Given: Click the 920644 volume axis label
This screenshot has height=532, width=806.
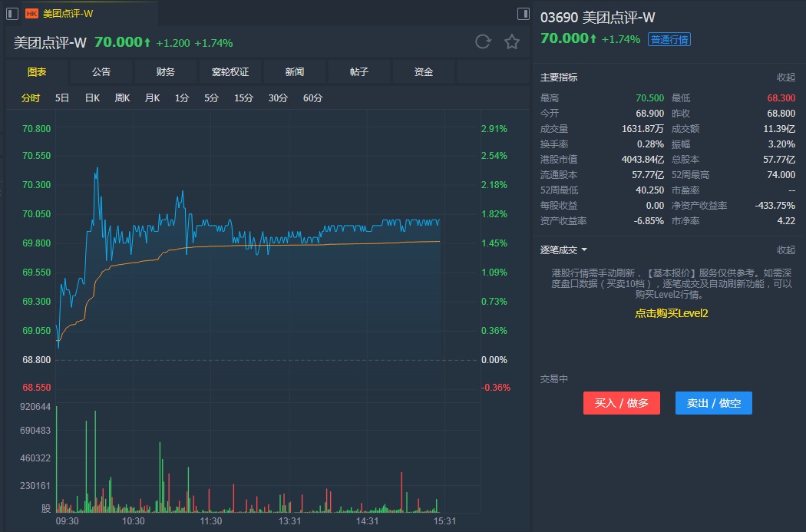Looking at the screenshot, I should click(35, 407).
